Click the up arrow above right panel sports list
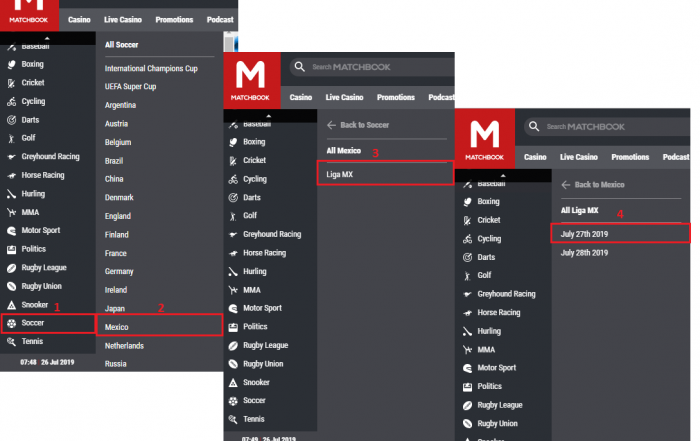The width and height of the screenshot is (700, 441). pos(503,175)
